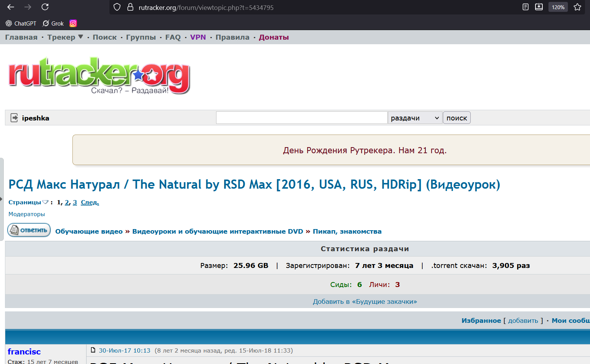The width and height of the screenshot is (590, 364).
Task: Open Видеоуроки и обучающие интерактивные DVD breadcrumb
Action: click(218, 231)
